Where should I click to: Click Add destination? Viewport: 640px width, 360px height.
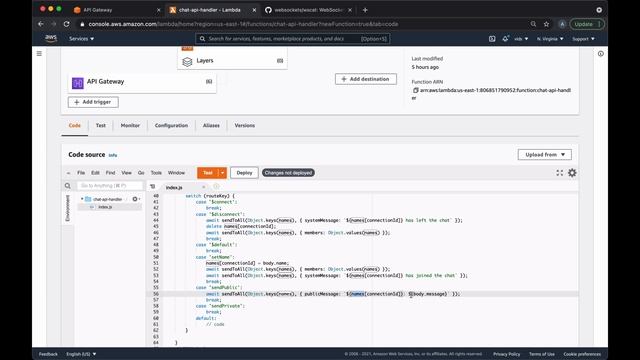pyautogui.click(x=366, y=79)
